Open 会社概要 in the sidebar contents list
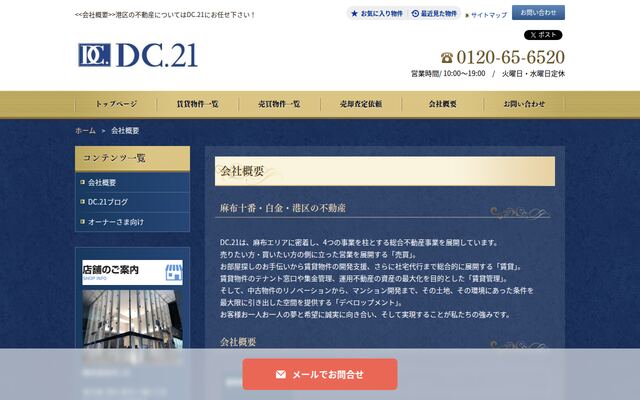Image resolution: width=640 pixels, height=400 pixels. click(x=133, y=182)
